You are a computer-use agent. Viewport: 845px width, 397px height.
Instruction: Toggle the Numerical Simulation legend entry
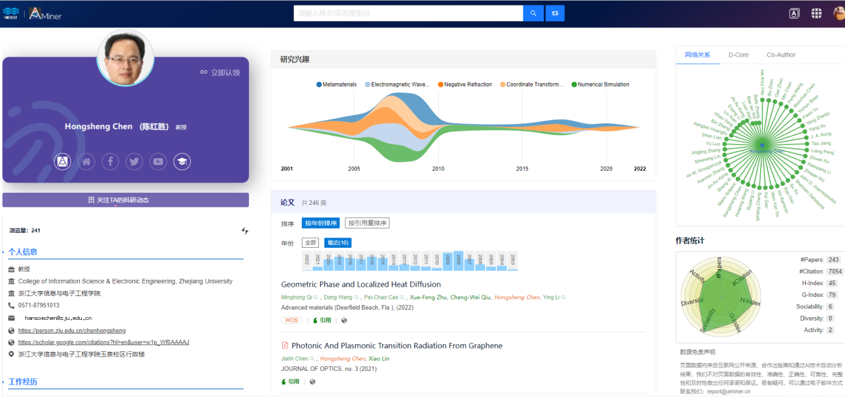pos(600,85)
